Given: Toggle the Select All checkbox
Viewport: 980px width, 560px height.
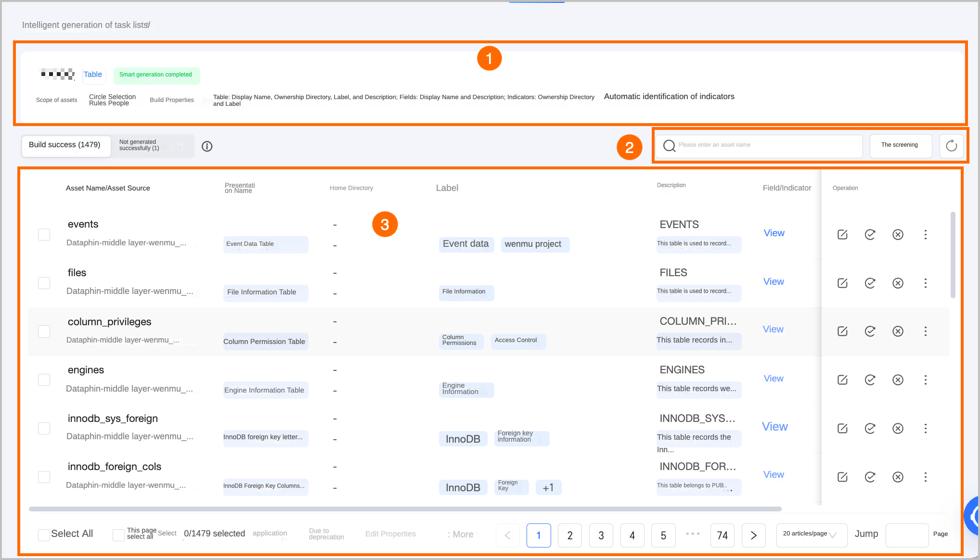Looking at the screenshot, I should point(44,535).
